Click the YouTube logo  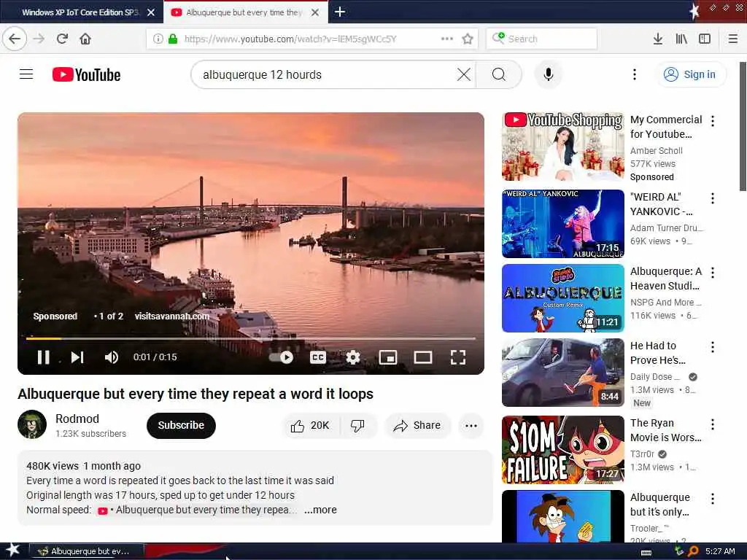tap(86, 75)
